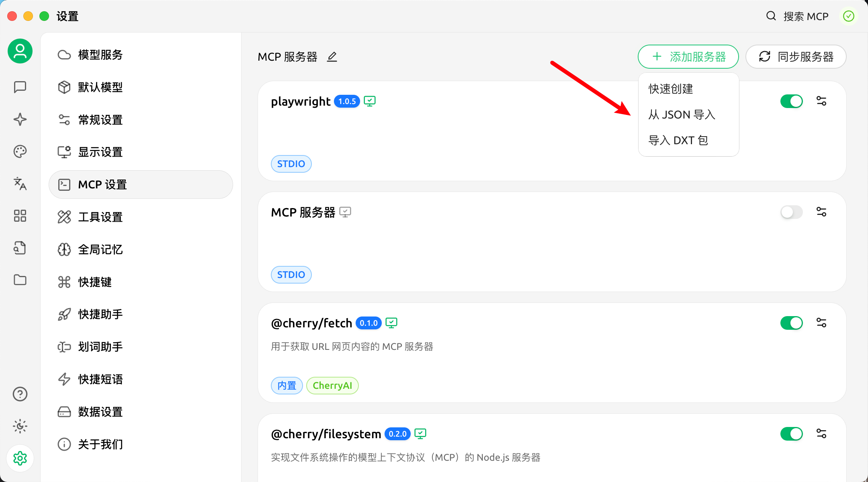Click the STDIO tag on playwright card

[x=291, y=164]
